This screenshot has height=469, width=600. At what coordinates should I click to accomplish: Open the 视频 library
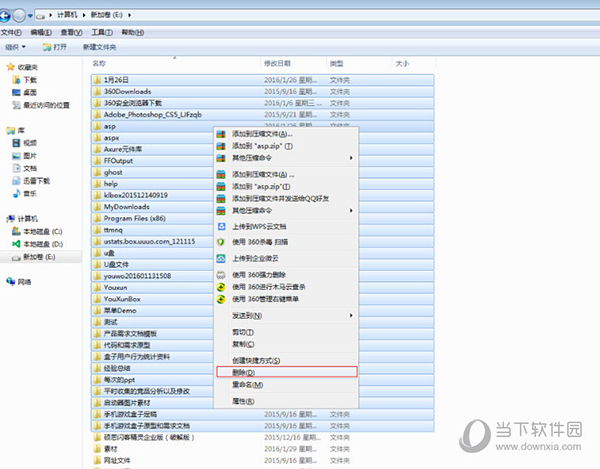pos(25,143)
